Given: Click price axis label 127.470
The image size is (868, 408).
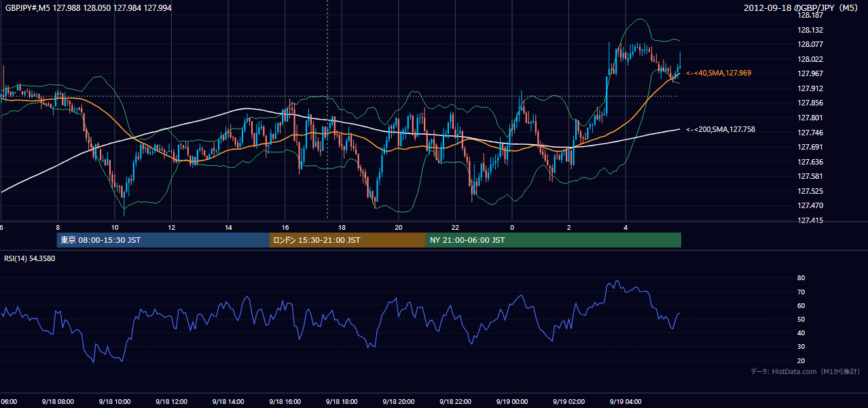Looking at the screenshot, I should click(810, 205).
